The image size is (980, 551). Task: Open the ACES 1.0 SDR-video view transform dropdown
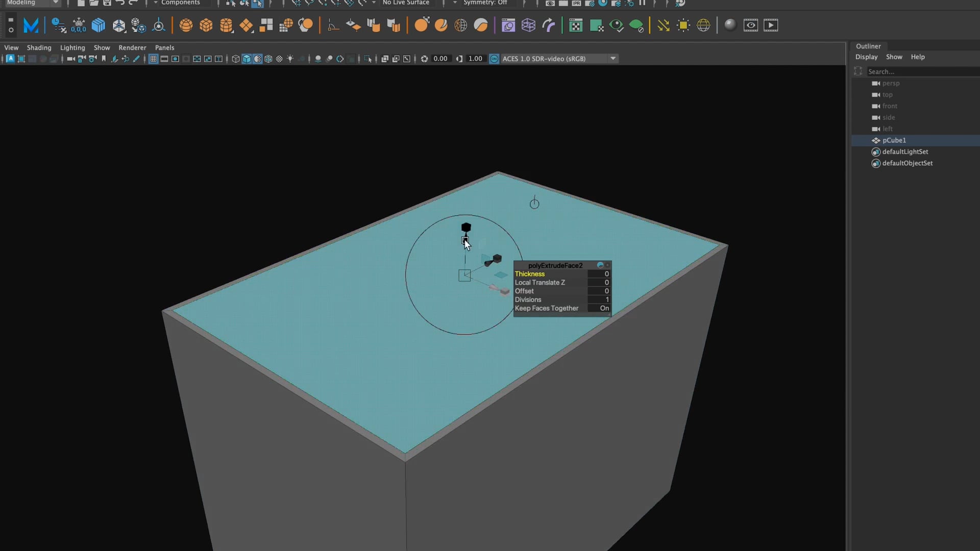pyautogui.click(x=560, y=59)
